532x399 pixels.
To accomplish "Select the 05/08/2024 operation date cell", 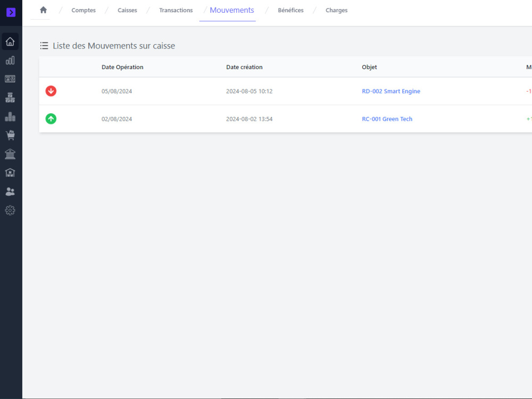I will tap(117, 92).
